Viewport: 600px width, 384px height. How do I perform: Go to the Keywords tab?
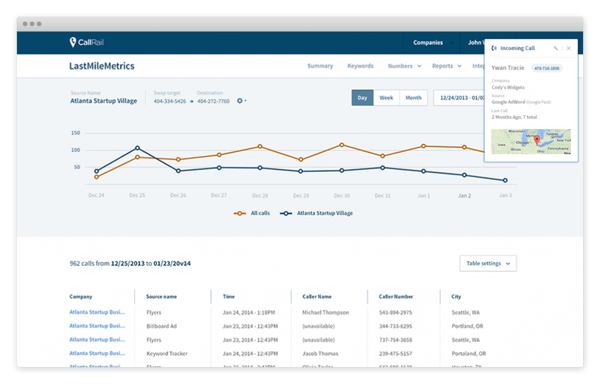[360, 66]
